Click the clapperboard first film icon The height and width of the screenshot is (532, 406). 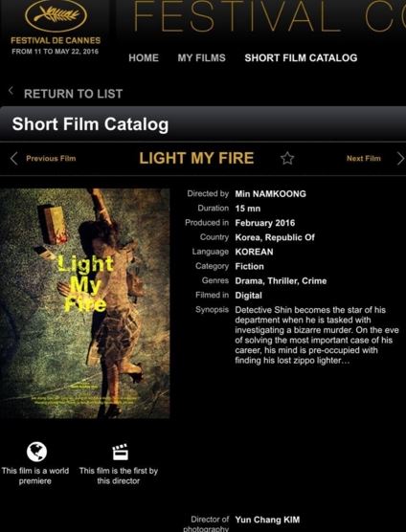click(120, 452)
